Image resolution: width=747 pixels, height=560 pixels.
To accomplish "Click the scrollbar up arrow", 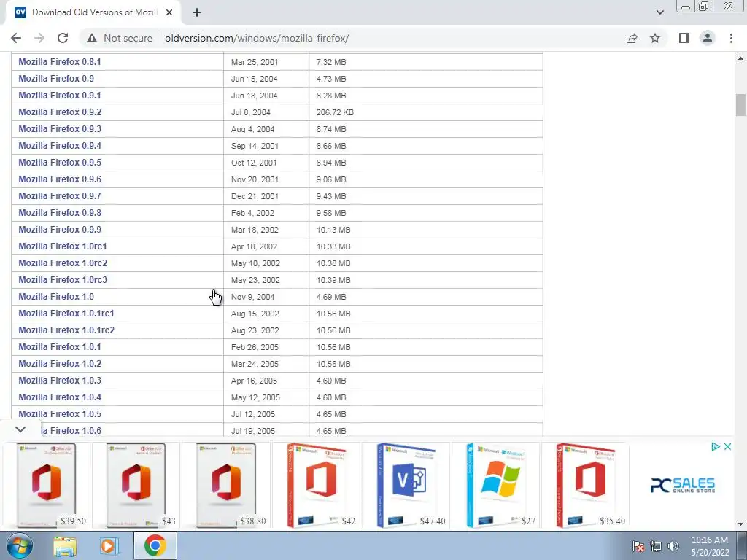I will pyautogui.click(x=740, y=58).
